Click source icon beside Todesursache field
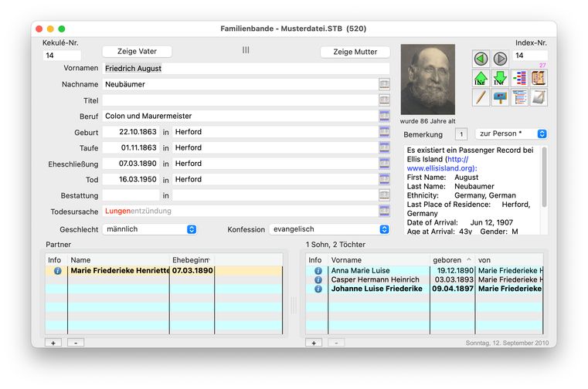This screenshot has width=588, height=389. [x=384, y=211]
